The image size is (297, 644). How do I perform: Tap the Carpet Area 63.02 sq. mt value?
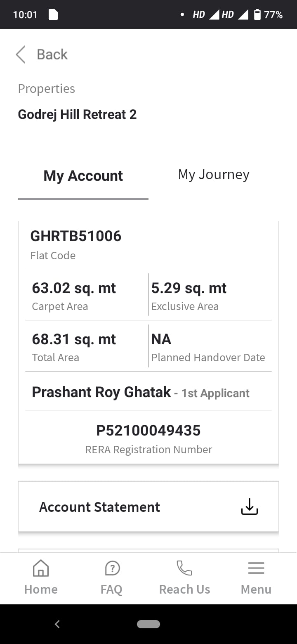[x=74, y=288]
